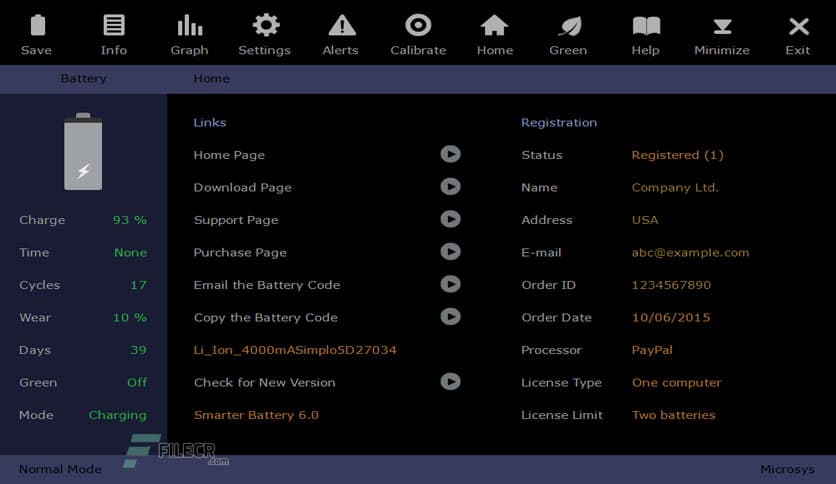Click Two batteries license limit
Viewport: 836px width, 484px height.
(x=673, y=415)
